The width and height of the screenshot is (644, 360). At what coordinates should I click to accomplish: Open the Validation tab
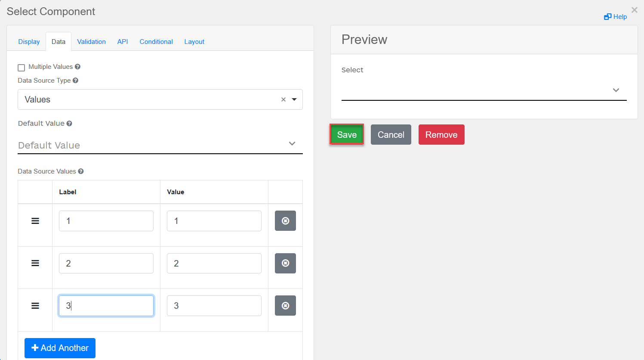tap(91, 42)
